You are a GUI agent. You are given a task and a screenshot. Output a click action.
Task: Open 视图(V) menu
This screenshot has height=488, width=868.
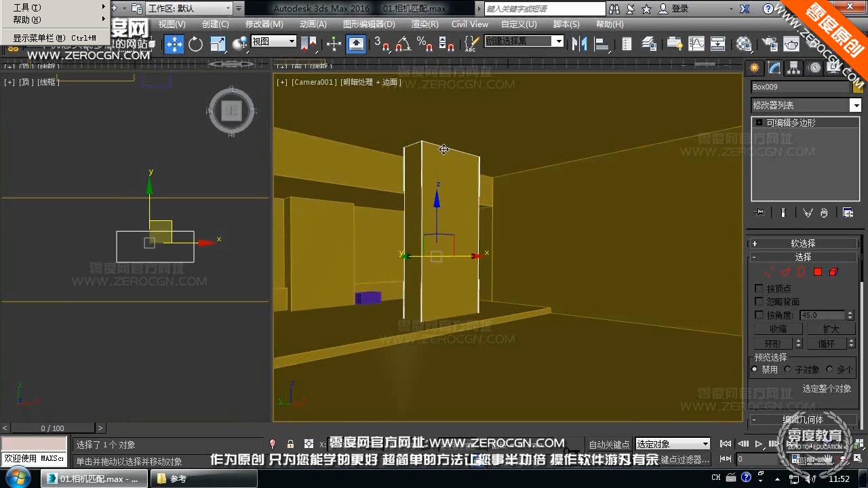point(172,24)
